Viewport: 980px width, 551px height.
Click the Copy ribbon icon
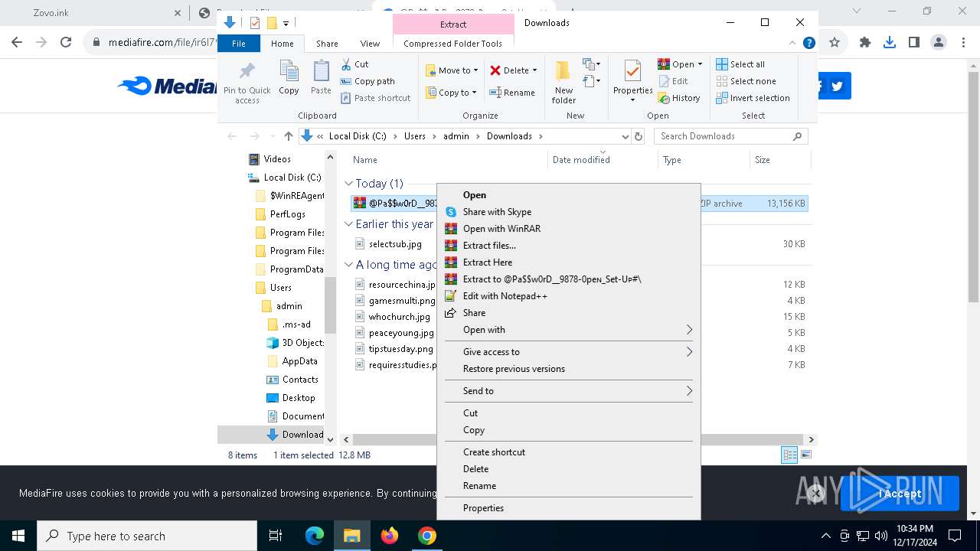point(289,79)
